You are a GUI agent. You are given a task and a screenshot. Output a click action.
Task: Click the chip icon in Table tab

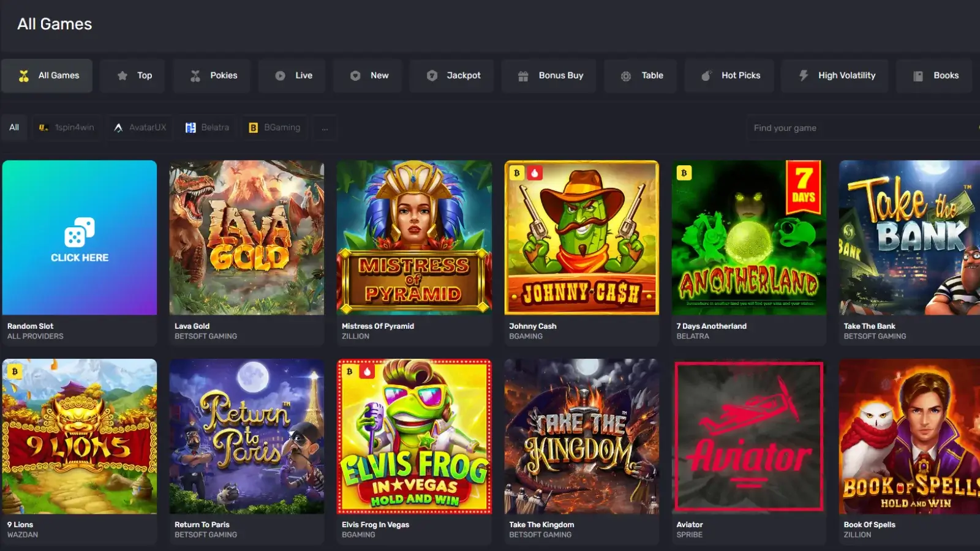click(x=626, y=76)
